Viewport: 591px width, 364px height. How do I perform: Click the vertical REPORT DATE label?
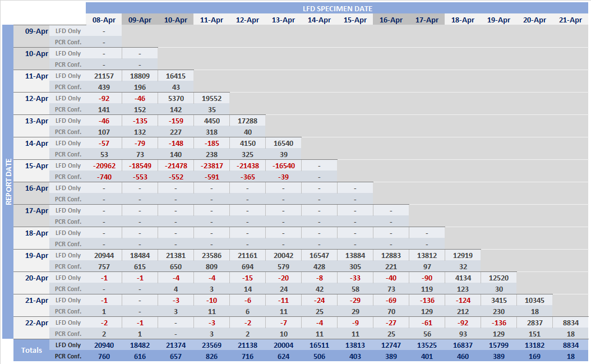(x=8, y=182)
